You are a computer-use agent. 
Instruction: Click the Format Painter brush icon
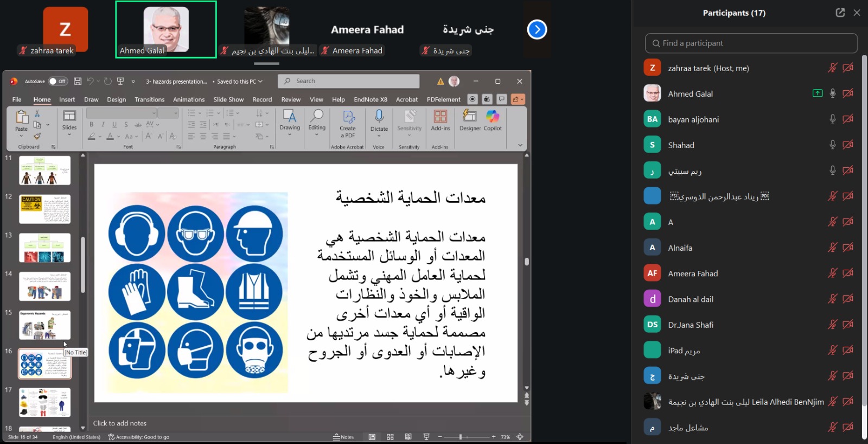[x=37, y=136]
